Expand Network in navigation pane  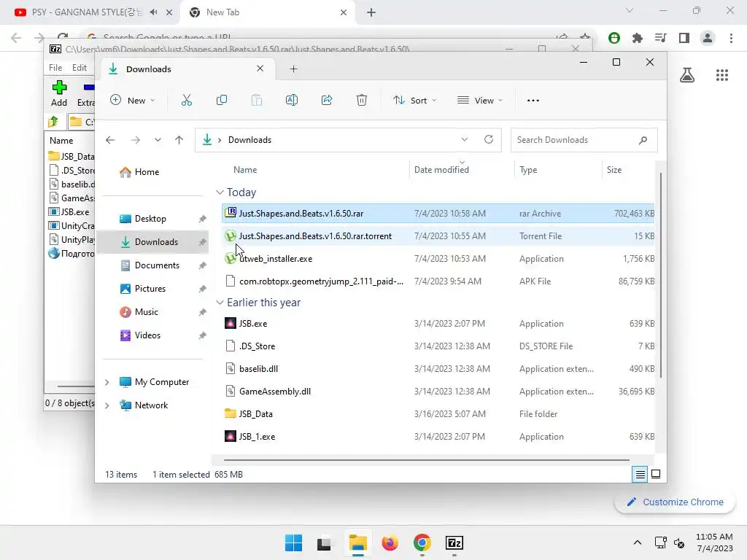pos(107,405)
